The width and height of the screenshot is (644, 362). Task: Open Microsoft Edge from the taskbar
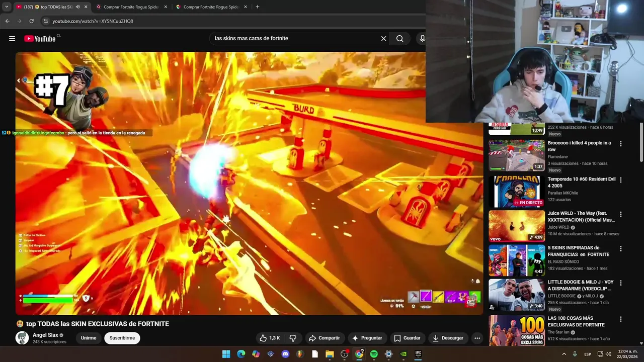coord(241,354)
